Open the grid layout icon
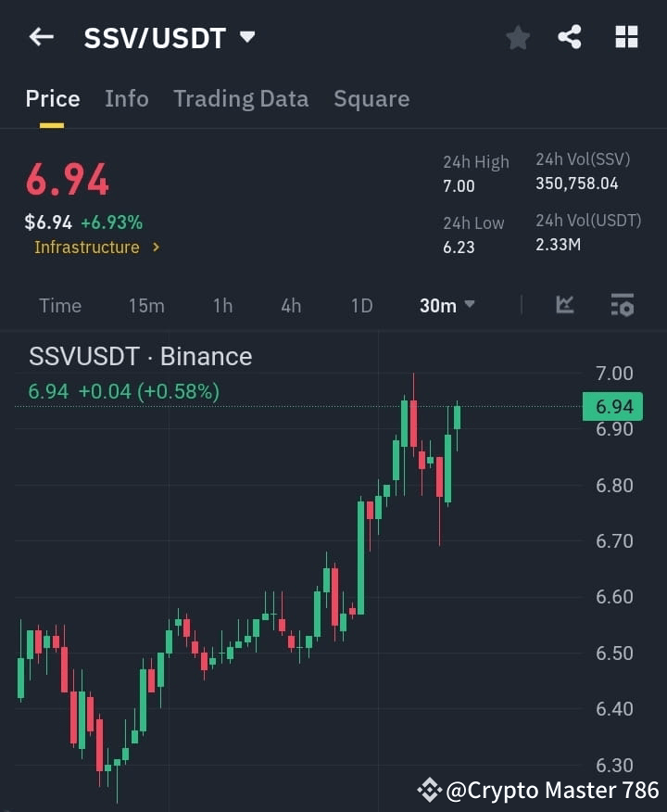This screenshot has height=812, width=667. (x=626, y=37)
